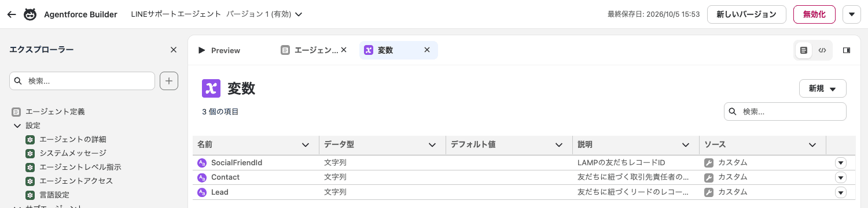Click the plus add button in explorer
This screenshot has height=208, width=868.
pos(169,81)
